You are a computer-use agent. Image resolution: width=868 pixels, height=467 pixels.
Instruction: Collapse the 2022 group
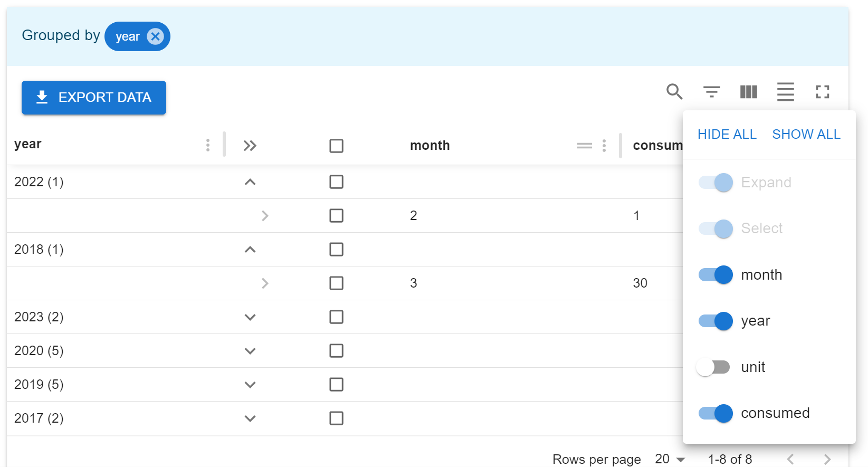[x=250, y=182]
